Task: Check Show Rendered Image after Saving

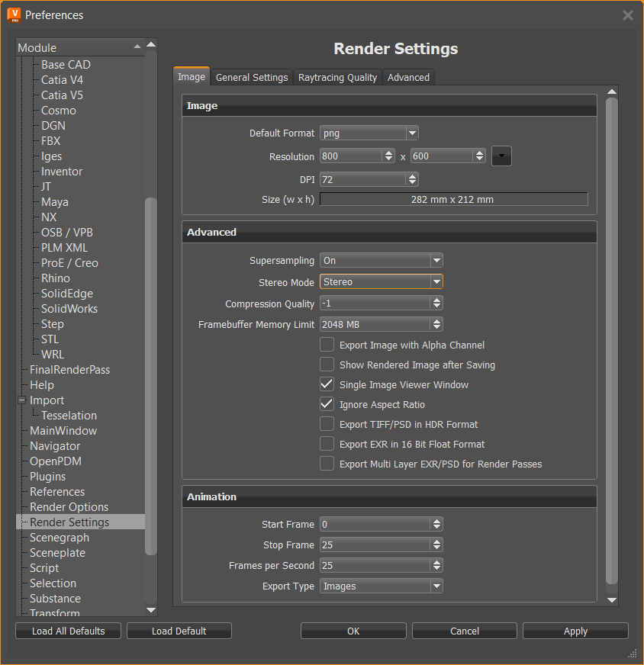Action: pos(327,365)
